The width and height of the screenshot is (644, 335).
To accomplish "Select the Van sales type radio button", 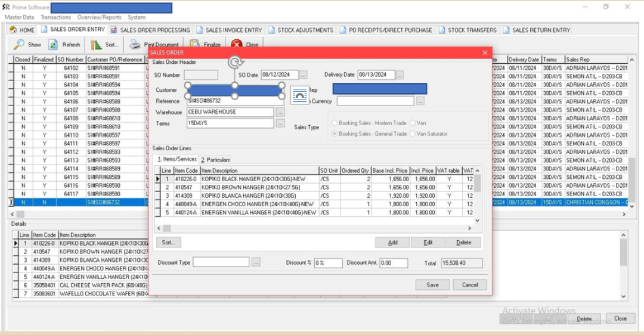I will pyautogui.click(x=413, y=123).
